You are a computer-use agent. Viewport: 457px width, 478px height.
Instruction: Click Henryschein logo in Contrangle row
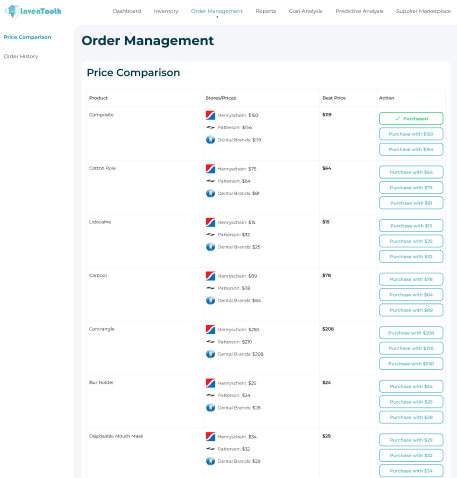pyautogui.click(x=210, y=330)
